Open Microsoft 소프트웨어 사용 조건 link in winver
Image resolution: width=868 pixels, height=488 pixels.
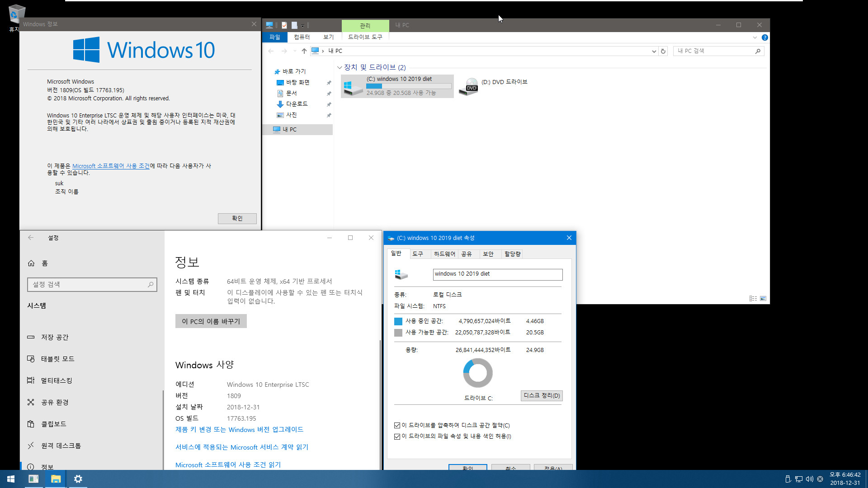pyautogui.click(x=111, y=166)
